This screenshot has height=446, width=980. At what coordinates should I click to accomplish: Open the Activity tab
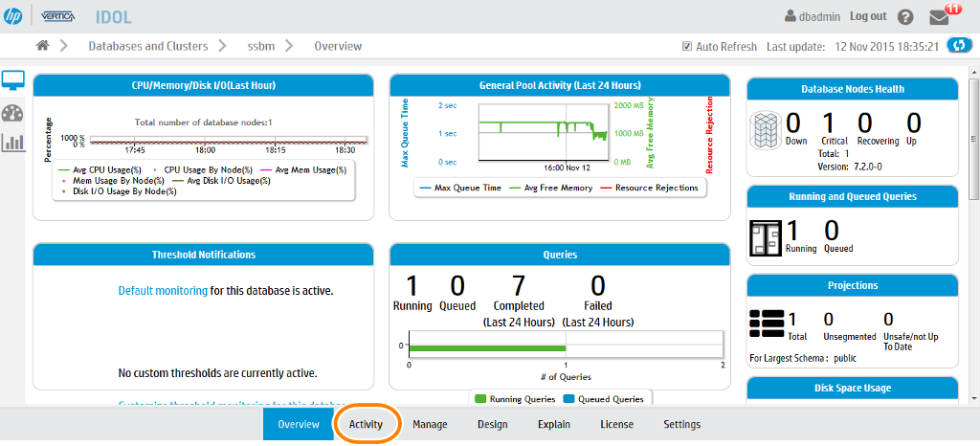coord(366,425)
